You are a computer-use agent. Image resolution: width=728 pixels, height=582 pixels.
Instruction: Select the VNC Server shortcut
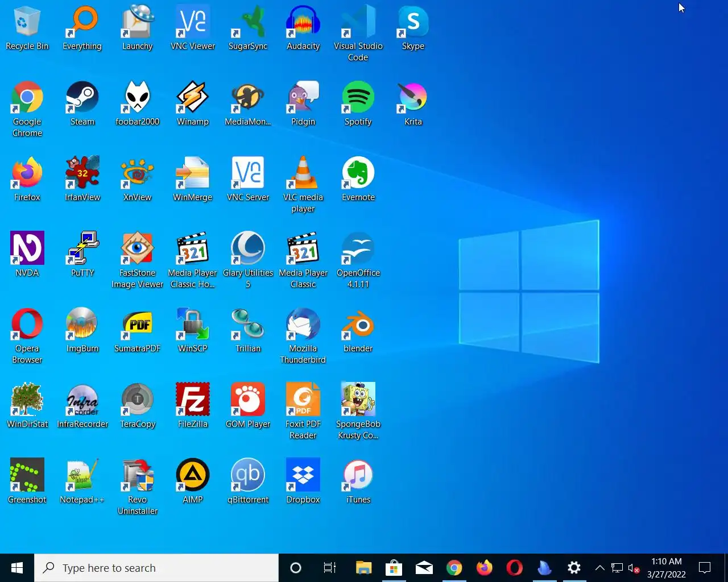(247, 180)
